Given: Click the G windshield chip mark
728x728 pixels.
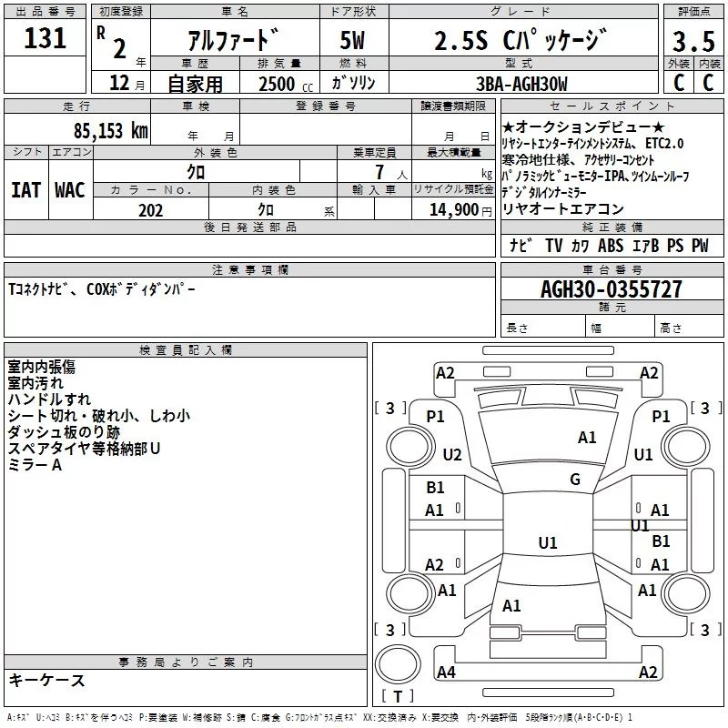Looking at the screenshot, I should point(575,479).
